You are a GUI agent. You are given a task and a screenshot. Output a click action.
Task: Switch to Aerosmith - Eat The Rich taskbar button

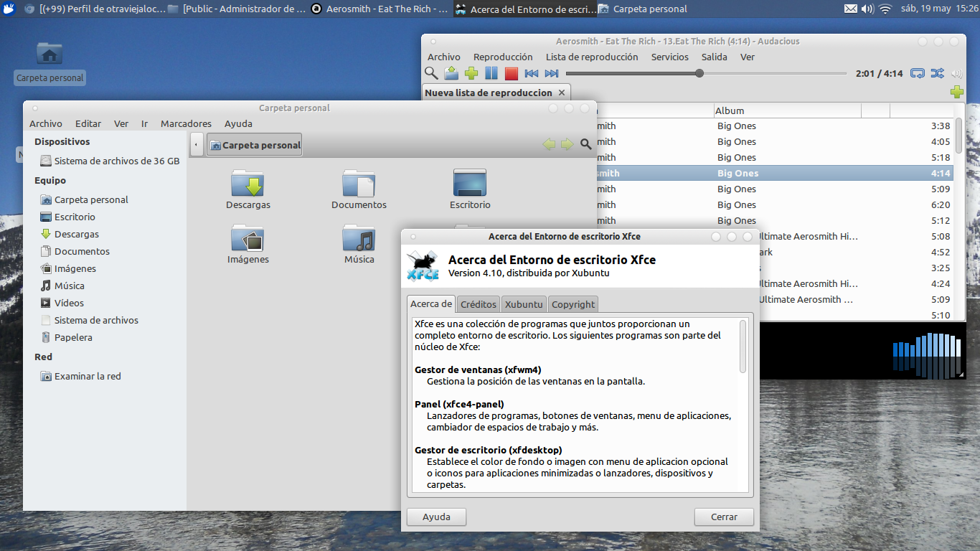pos(381,9)
